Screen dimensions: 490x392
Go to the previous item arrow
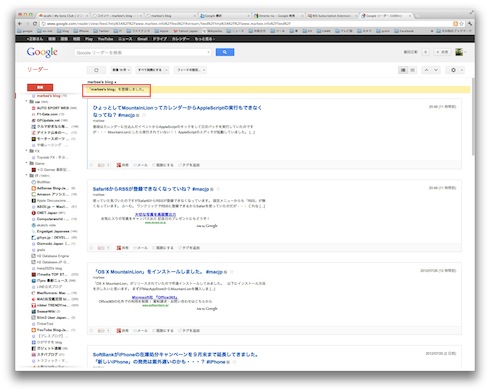point(426,70)
